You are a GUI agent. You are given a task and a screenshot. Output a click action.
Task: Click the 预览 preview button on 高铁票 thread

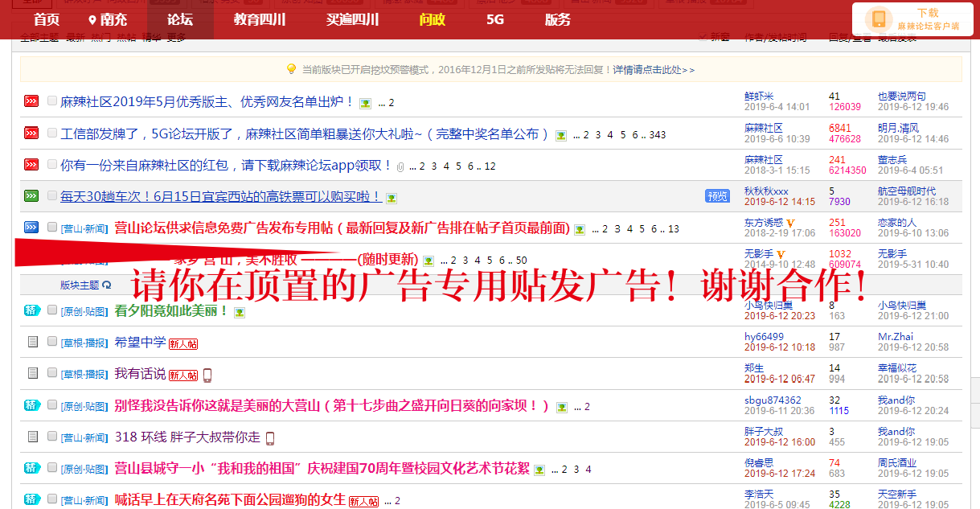click(x=717, y=195)
